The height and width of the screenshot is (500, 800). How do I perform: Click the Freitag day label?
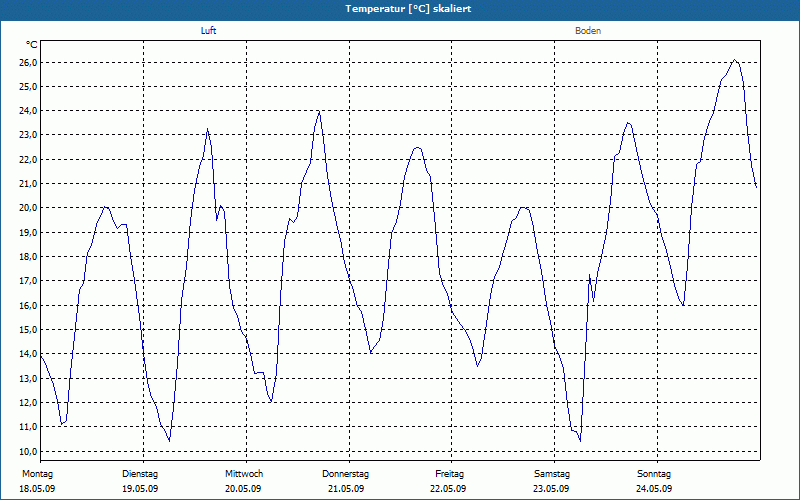pyautogui.click(x=449, y=474)
